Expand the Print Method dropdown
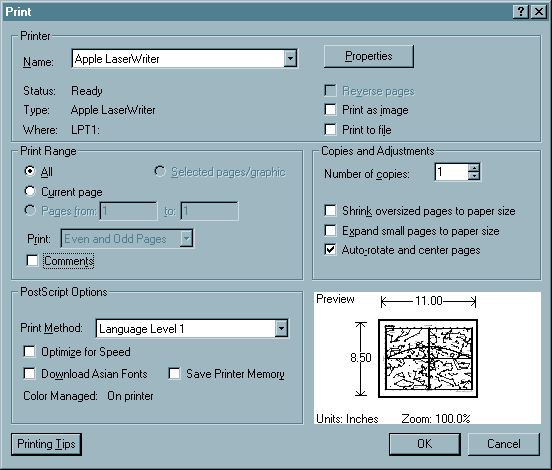Viewport: 552px width, 470px height. click(x=281, y=328)
